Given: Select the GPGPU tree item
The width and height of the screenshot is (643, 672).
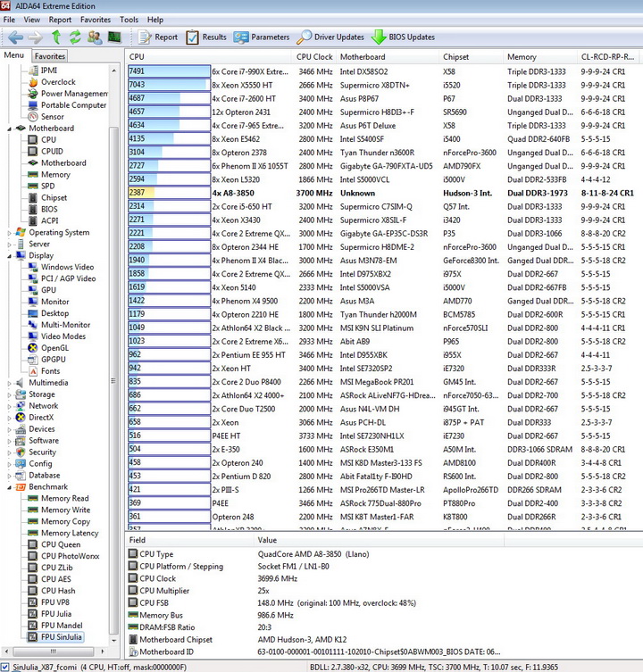Looking at the screenshot, I should coord(54,360).
